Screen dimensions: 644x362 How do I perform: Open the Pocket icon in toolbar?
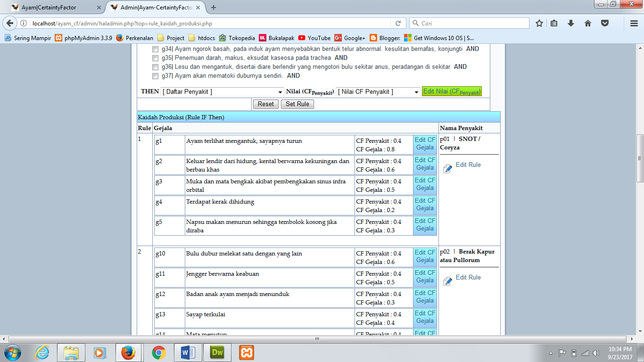(x=604, y=23)
